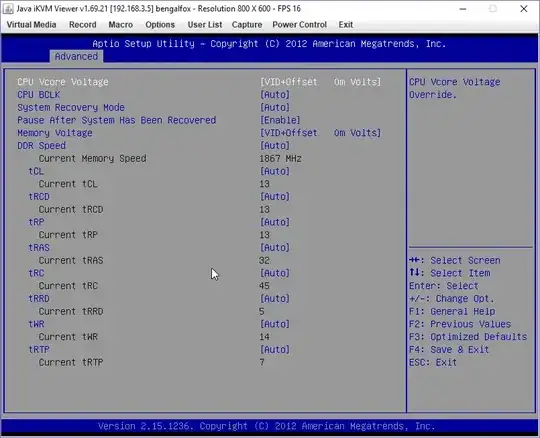
Task: Open DDR Speed Auto value
Action: [275, 146]
